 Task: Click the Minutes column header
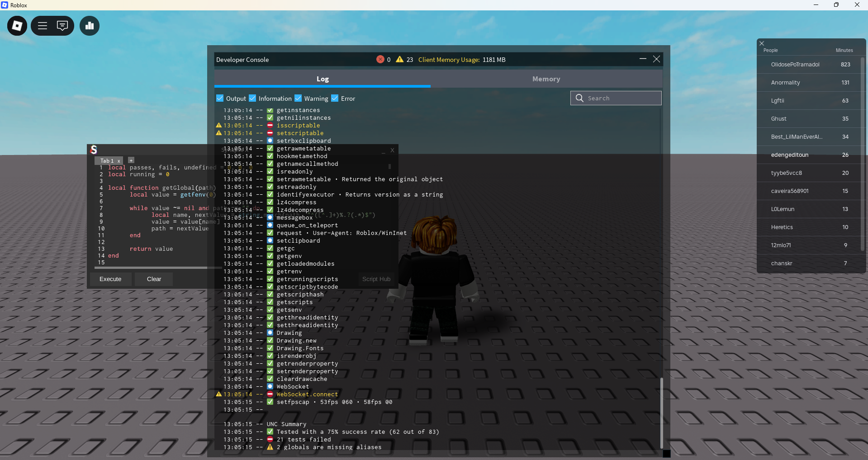(844, 50)
